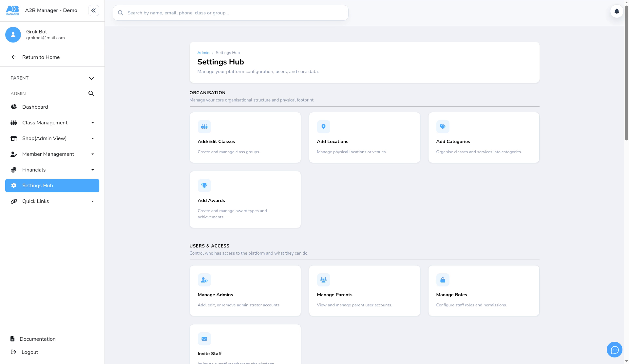Click the Add Awards trophy icon
The height and width of the screenshot is (364, 629).
(x=204, y=186)
